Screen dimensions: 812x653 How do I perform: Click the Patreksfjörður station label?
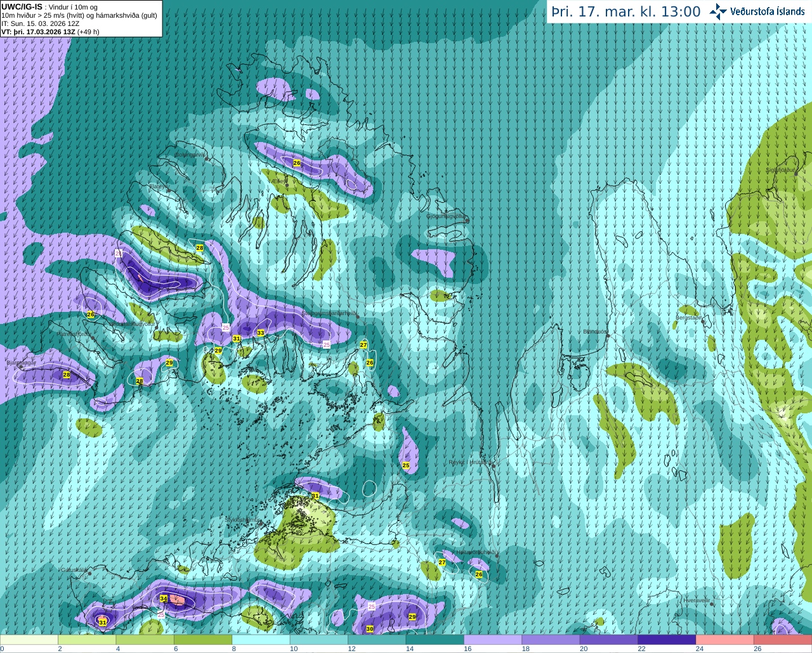[x=74, y=333]
